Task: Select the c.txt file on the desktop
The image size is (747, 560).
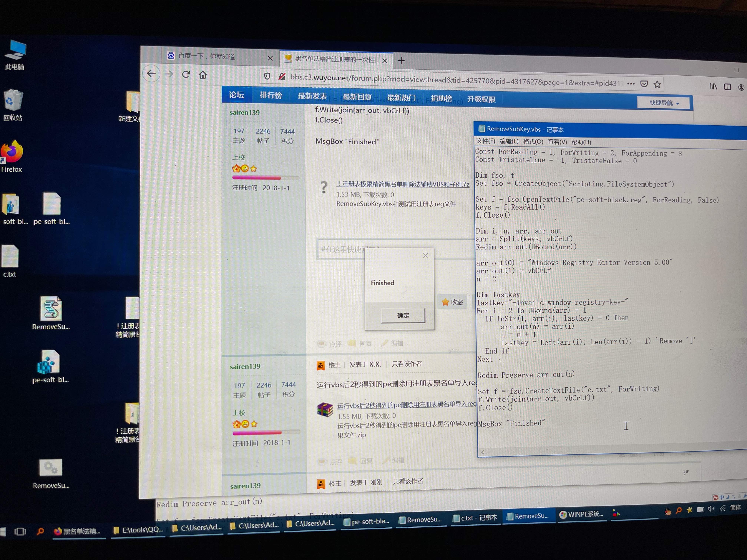Action: click(x=10, y=261)
